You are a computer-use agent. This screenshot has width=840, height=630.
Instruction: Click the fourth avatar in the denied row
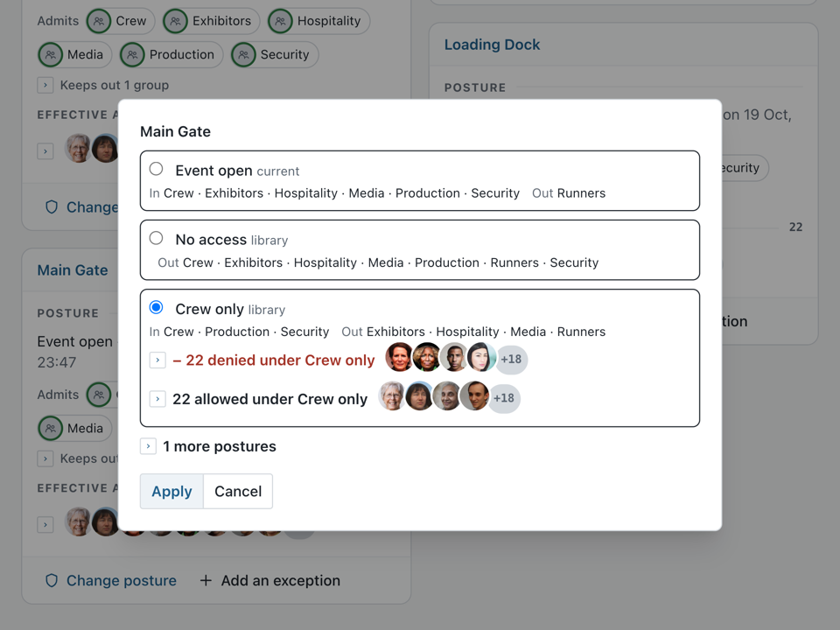point(481,358)
